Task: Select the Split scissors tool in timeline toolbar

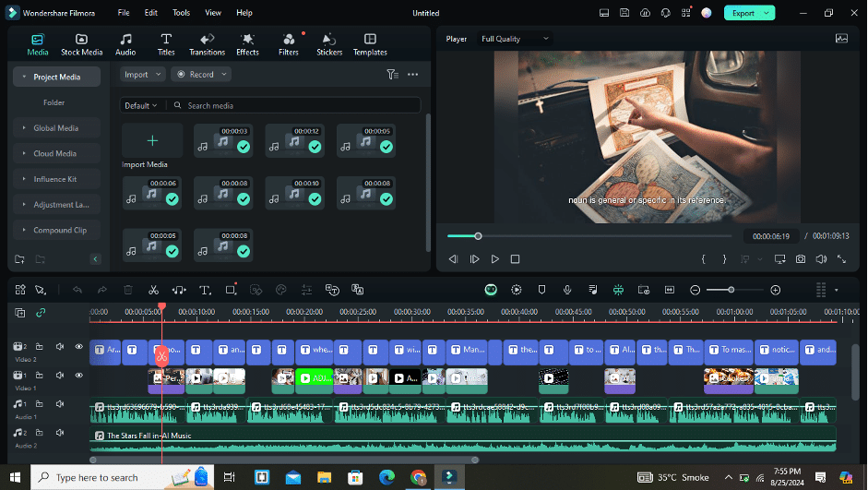Action: [153, 290]
